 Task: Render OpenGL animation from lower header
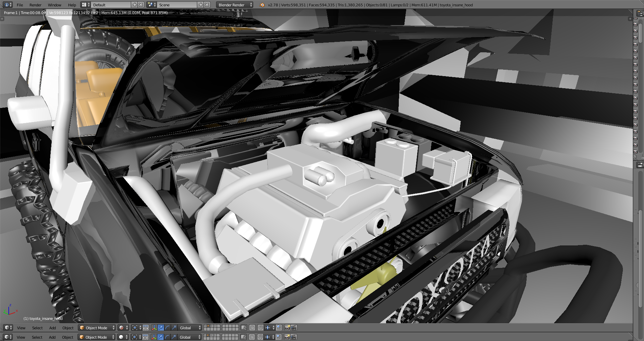(293, 337)
